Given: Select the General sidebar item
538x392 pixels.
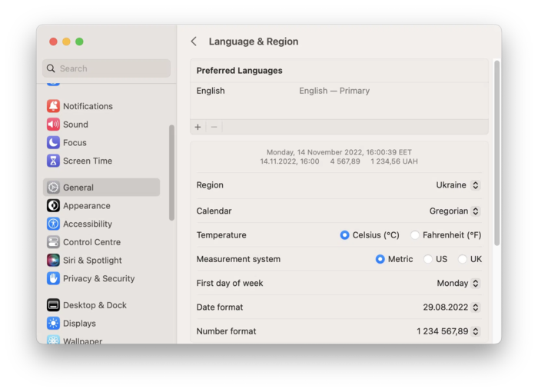Looking at the screenshot, I should [101, 188].
